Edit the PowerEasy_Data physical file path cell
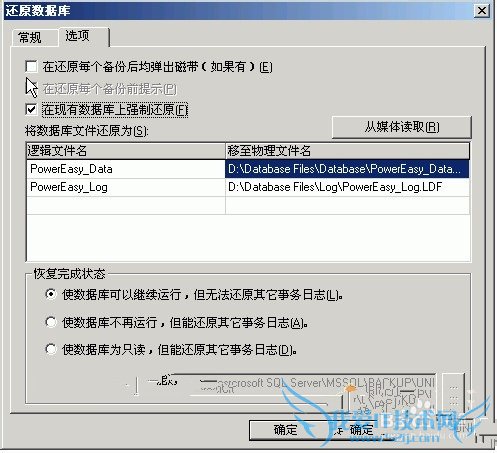Image resolution: width=497 pixels, height=453 pixels. coord(347,169)
